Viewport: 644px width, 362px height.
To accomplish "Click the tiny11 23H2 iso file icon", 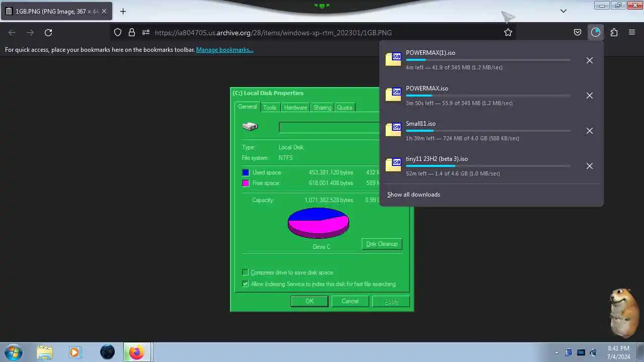I will coord(393,165).
